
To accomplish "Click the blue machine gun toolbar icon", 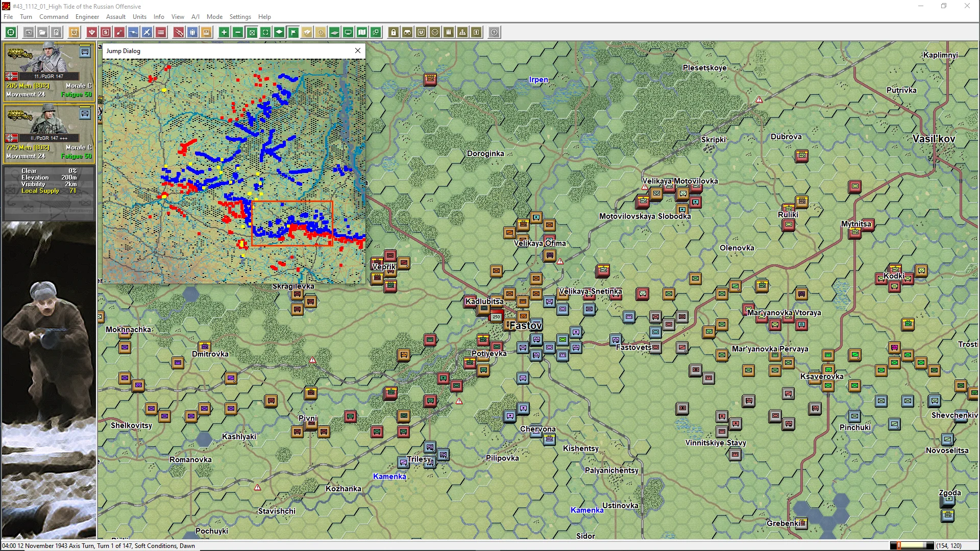I will click(133, 33).
